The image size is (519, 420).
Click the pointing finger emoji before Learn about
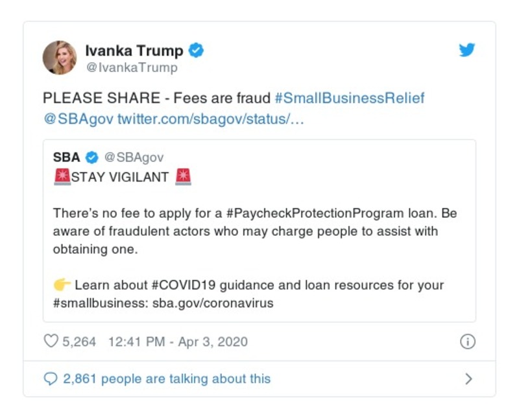tap(62, 285)
